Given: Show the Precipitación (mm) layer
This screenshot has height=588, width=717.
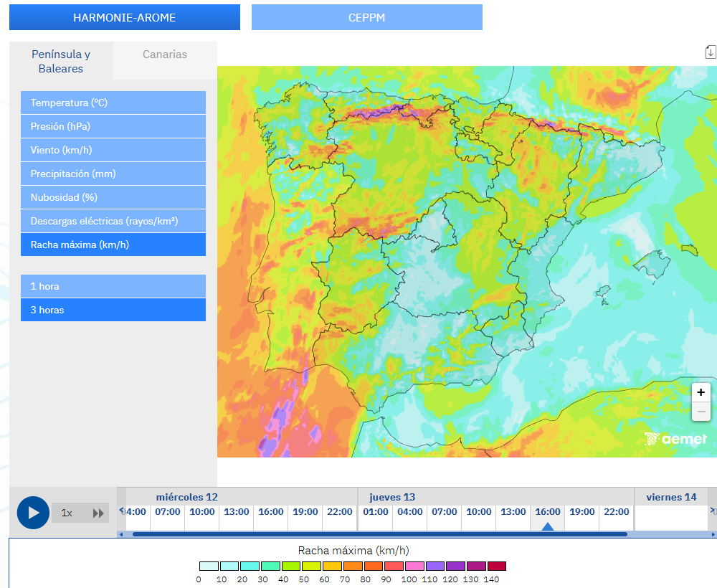Looking at the screenshot, I should coord(113,174).
